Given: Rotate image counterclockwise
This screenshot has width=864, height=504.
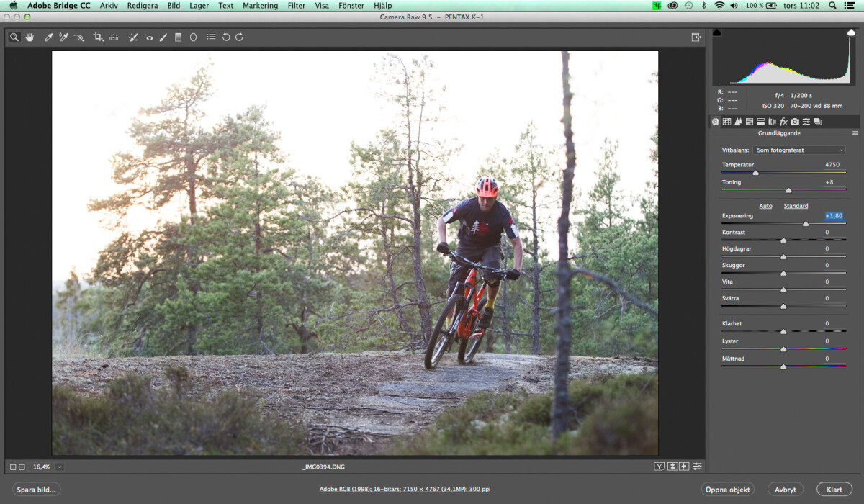Looking at the screenshot, I should [226, 37].
